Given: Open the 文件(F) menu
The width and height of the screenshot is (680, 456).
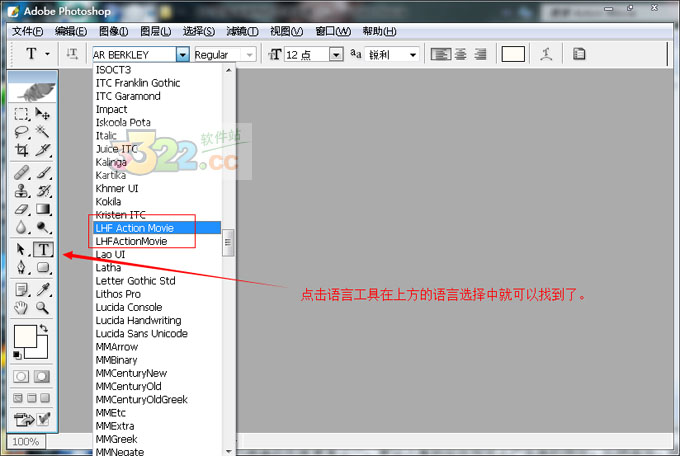Looking at the screenshot, I should click(27, 31).
